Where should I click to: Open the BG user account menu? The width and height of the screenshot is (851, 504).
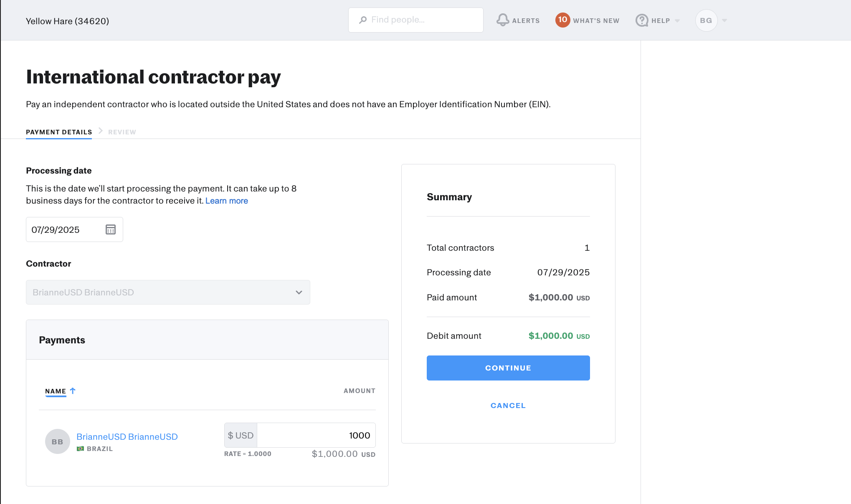pyautogui.click(x=706, y=20)
